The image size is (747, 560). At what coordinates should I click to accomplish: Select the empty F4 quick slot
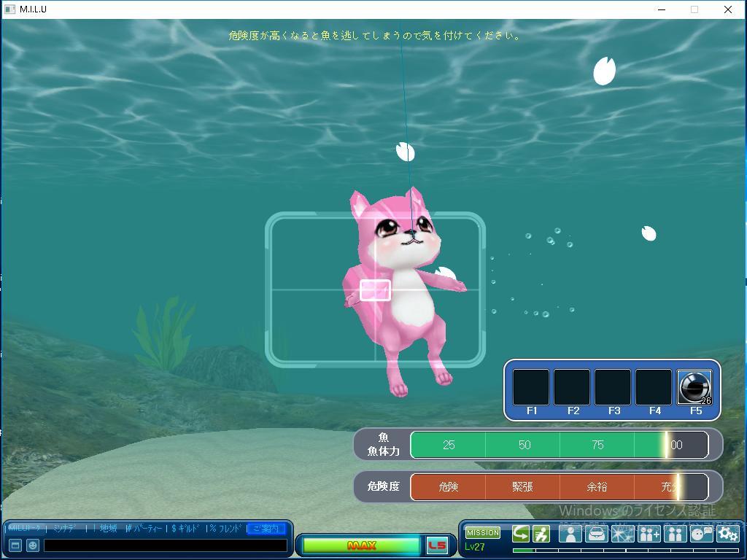pos(654,387)
